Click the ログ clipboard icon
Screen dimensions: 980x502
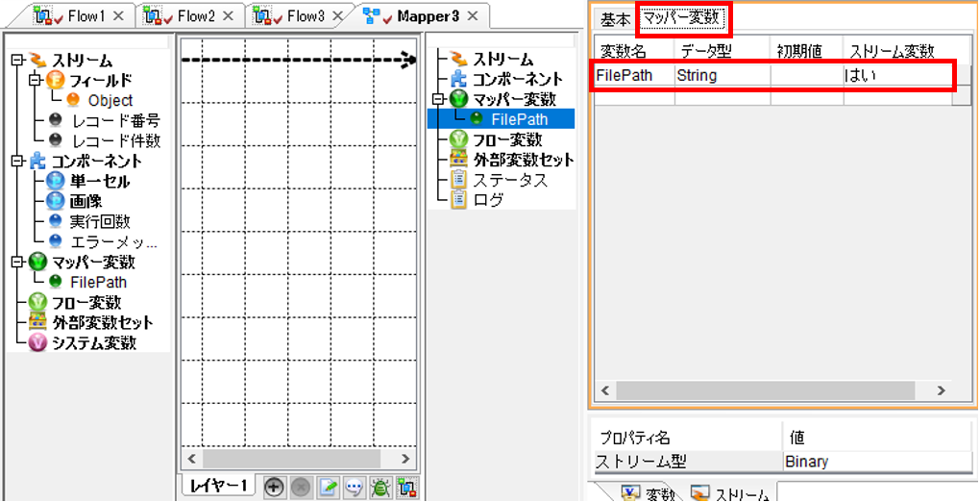click(x=459, y=200)
